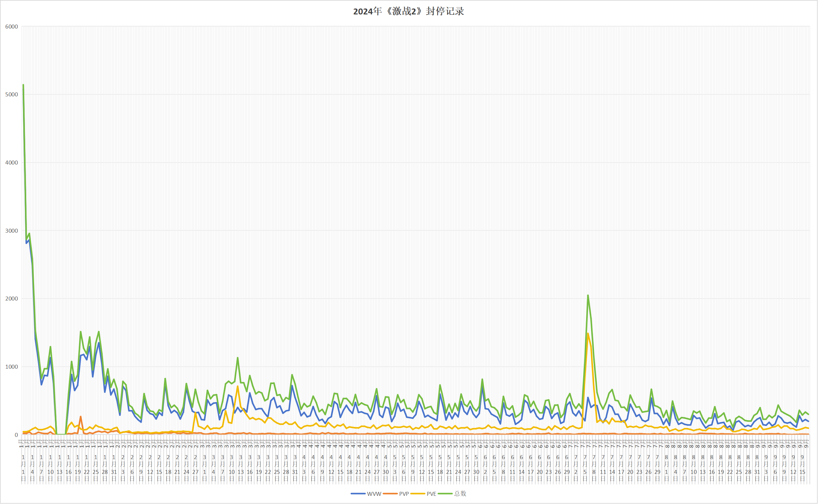Click the green line's July peak near 2000

588,295
